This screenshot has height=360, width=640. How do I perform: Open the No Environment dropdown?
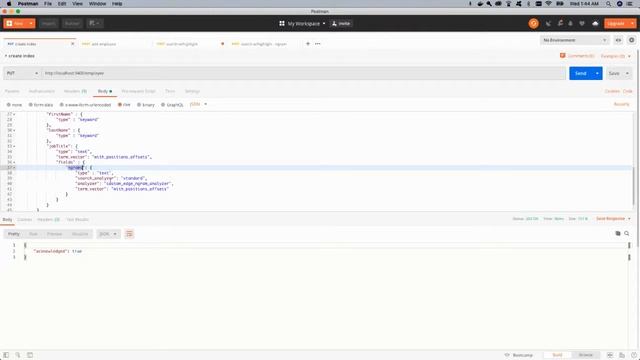pos(575,40)
